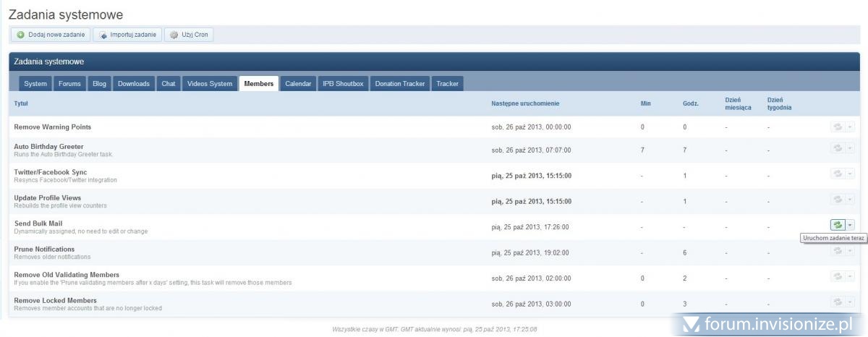Viewport: 868px width, 337px height.
Task: Switch to the Forums tab
Action: pyautogui.click(x=70, y=84)
